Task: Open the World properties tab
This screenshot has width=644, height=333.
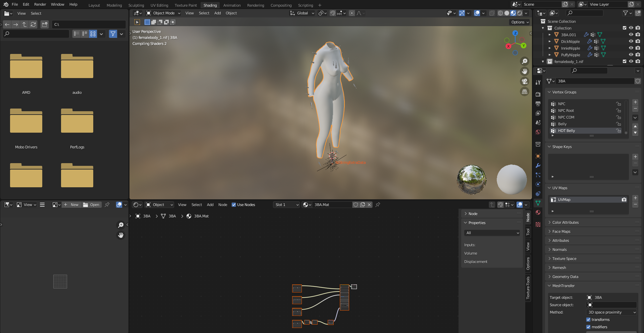Action: tap(538, 132)
